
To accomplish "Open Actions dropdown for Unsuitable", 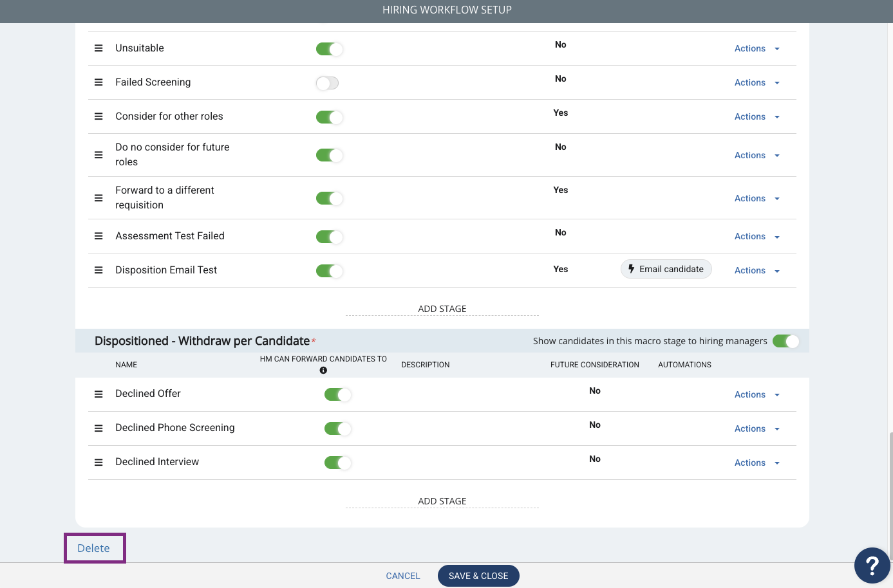I will point(757,48).
